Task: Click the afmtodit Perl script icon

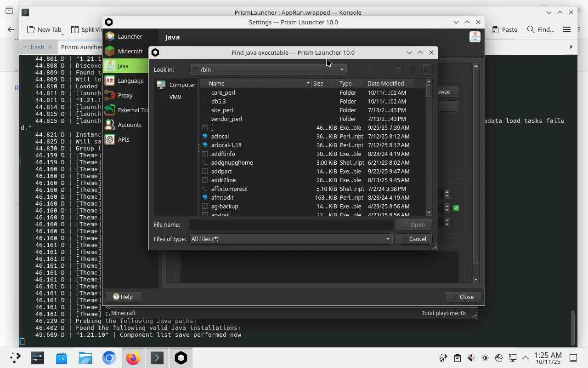Action: point(205,197)
